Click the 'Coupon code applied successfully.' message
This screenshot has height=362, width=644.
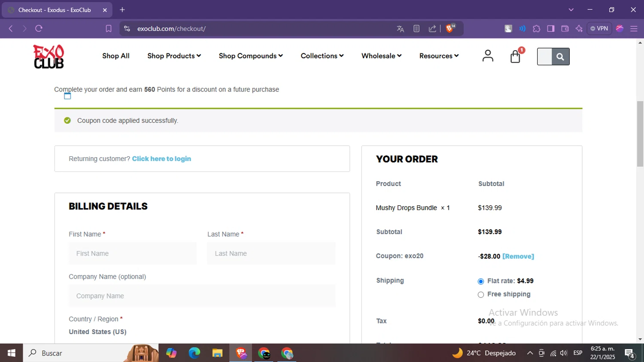128,121
